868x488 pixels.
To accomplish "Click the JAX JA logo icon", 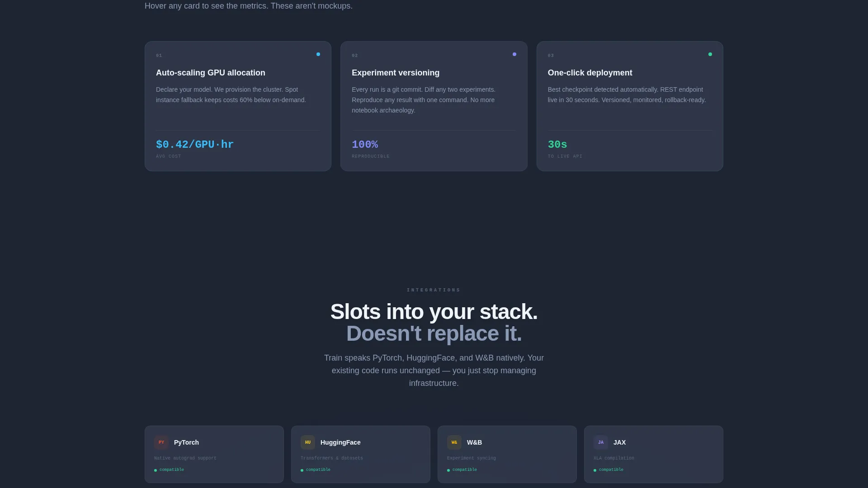I will click(601, 442).
